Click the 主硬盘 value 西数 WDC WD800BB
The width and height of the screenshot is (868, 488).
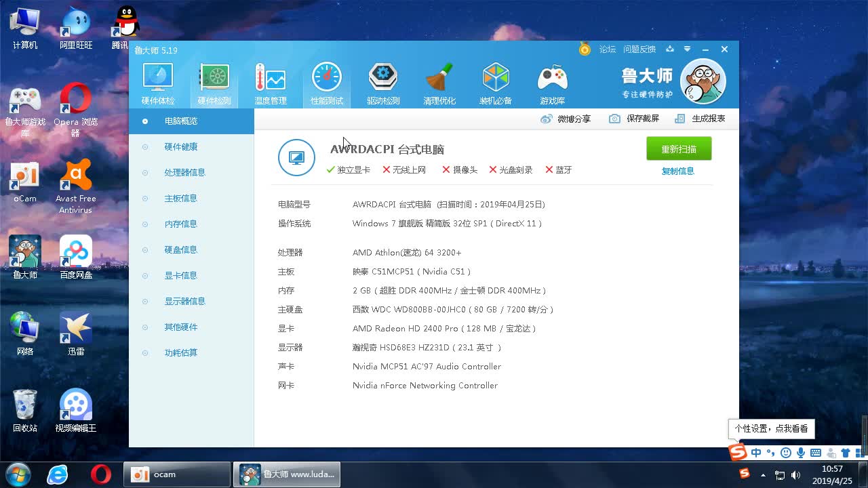453,310
